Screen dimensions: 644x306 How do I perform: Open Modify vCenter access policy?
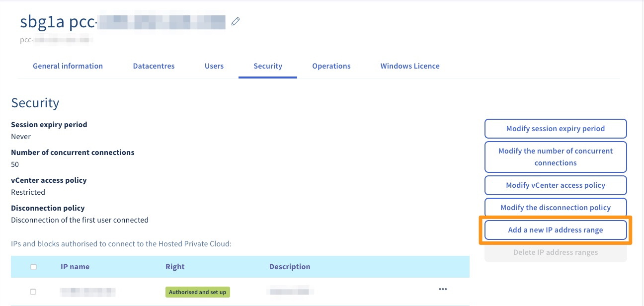coord(555,185)
